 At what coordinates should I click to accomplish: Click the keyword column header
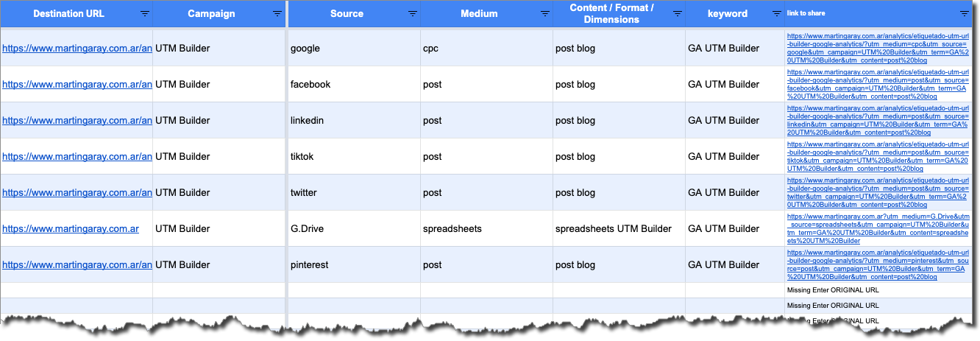pyautogui.click(x=728, y=13)
